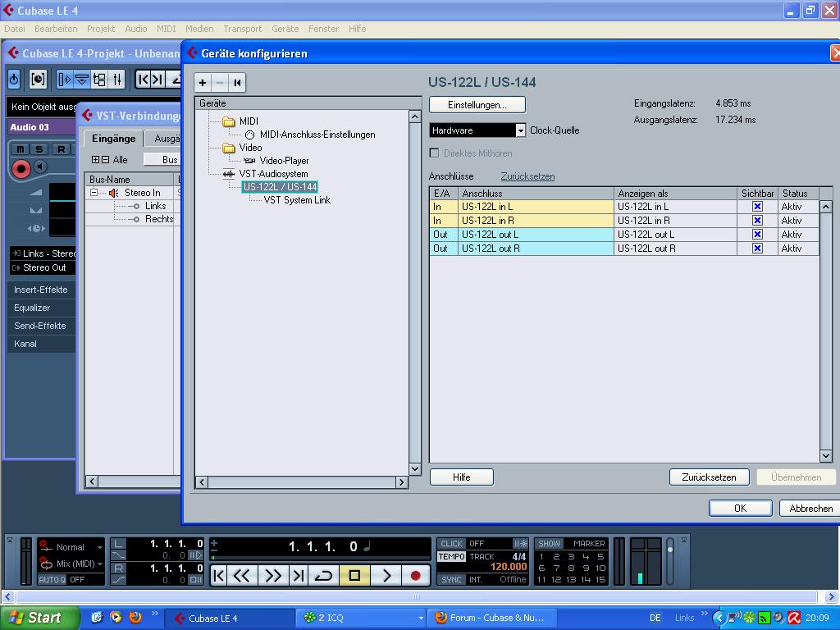This screenshot has height=630, width=840.
Task: Click the project window horizontal scrollbar
Action: pos(417,597)
